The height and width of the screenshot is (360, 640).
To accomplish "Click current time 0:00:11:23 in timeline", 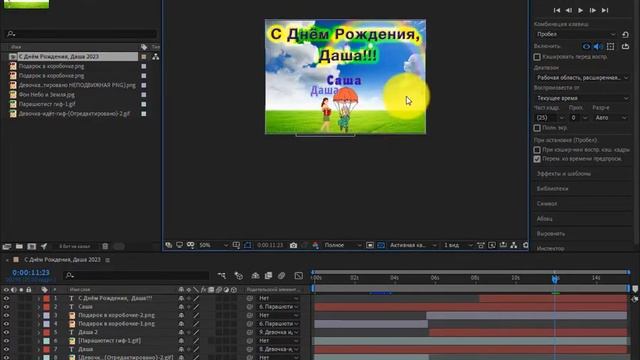I will coord(31,273).
